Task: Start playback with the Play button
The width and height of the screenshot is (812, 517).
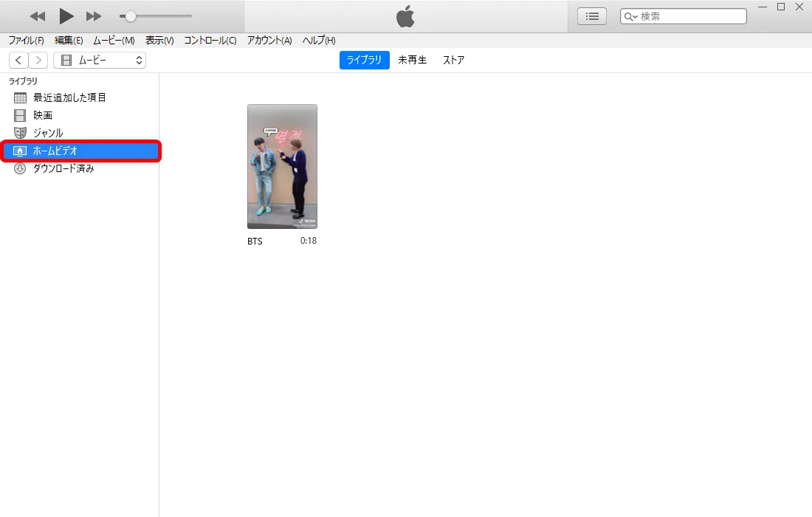Action: coord(66,16)
